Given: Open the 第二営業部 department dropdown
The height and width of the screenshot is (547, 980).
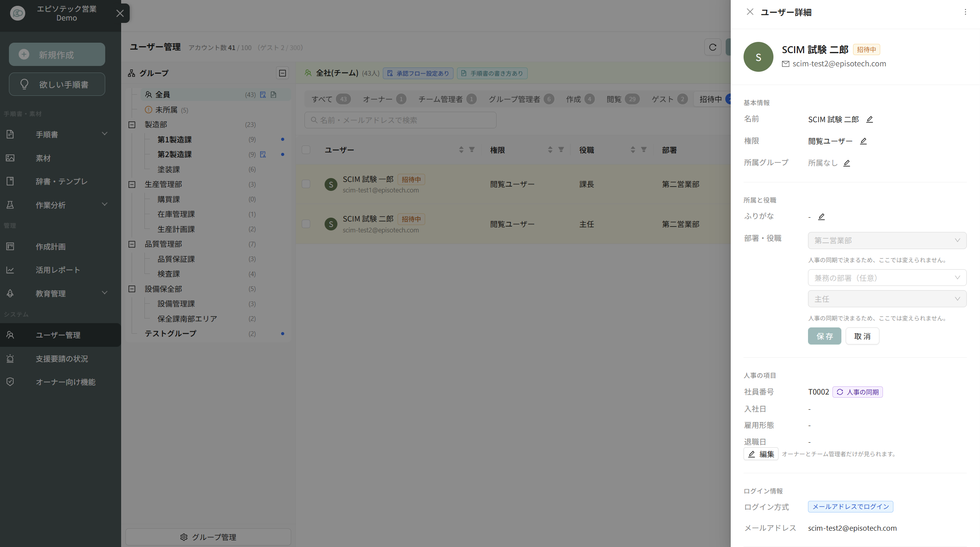Looking at the screenshot, I should (887, 241).
